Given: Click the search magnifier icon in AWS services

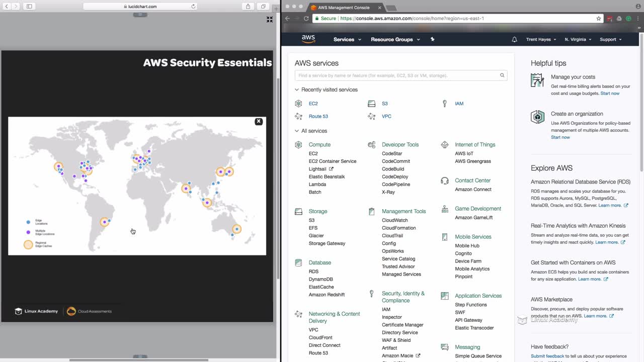Looking at the screenshot, I should (x=502, y=75).
